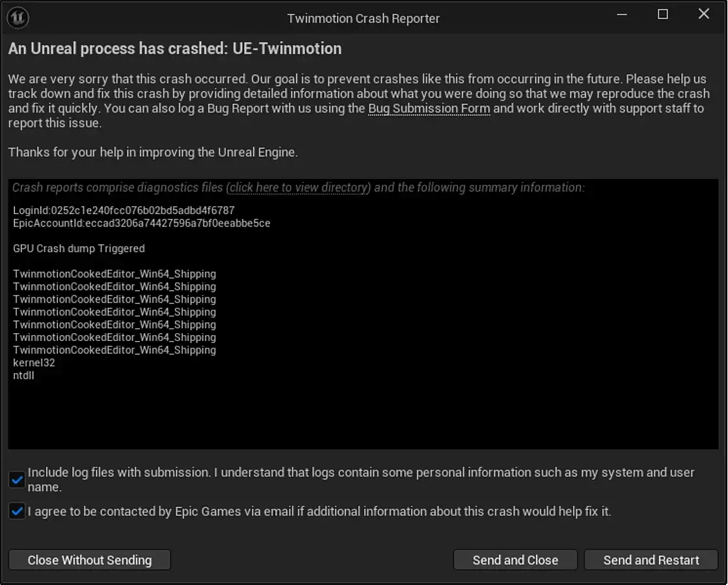This screenshot has width=728, height=585.
Task: Maximize the Crash Reporter window
Action: click(662, 14)
